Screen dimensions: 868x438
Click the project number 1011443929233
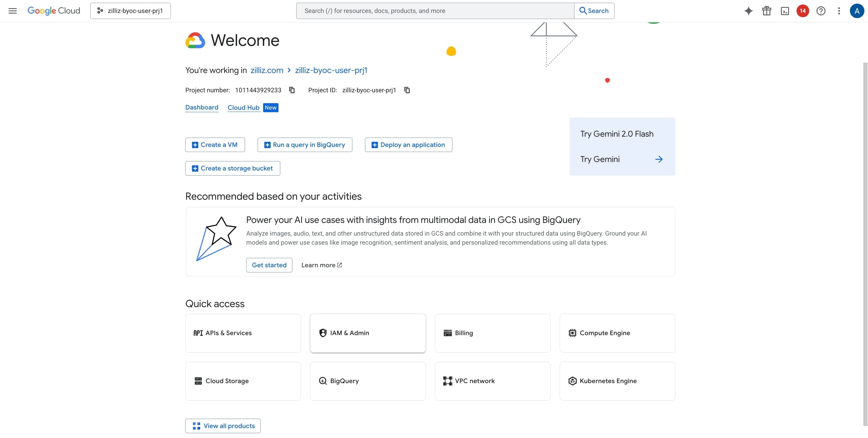(258, 90)
